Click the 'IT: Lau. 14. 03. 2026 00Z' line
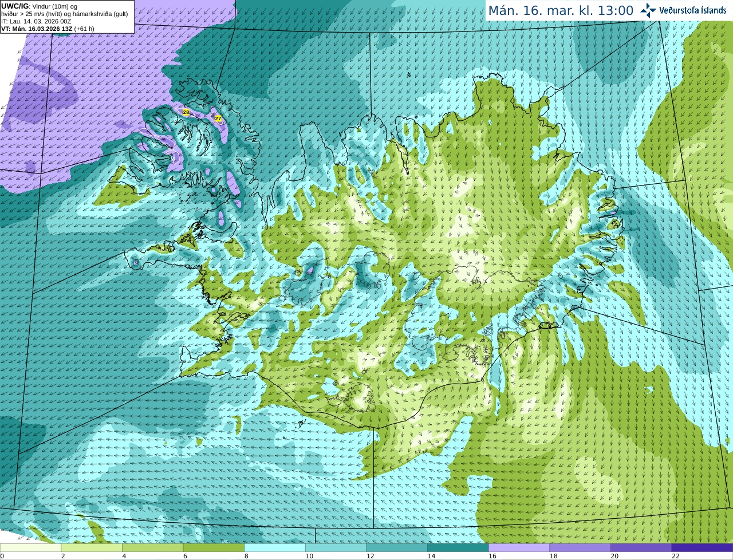The height and width of the screenshot is (560, 733). click(x=36, y=21)
